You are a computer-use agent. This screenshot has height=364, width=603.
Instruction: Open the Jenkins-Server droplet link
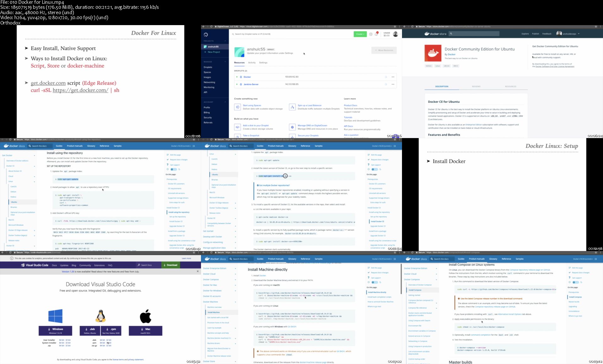click(251, 84)
